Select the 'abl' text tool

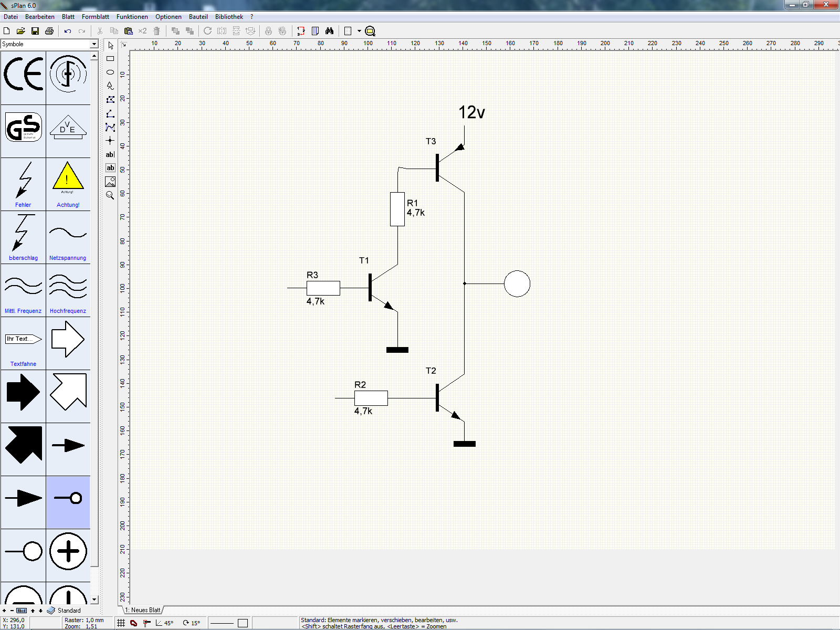tap(110, 154)
